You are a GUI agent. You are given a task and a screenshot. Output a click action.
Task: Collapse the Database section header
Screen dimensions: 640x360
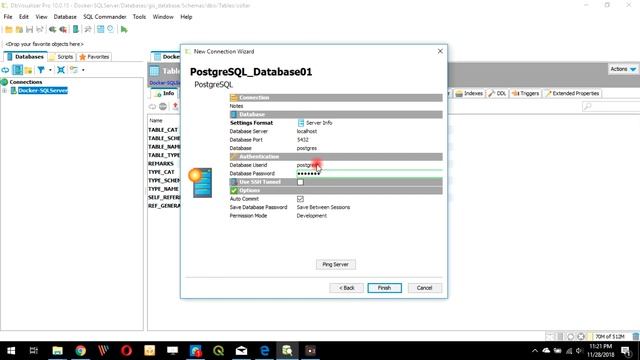pos(336,114)
